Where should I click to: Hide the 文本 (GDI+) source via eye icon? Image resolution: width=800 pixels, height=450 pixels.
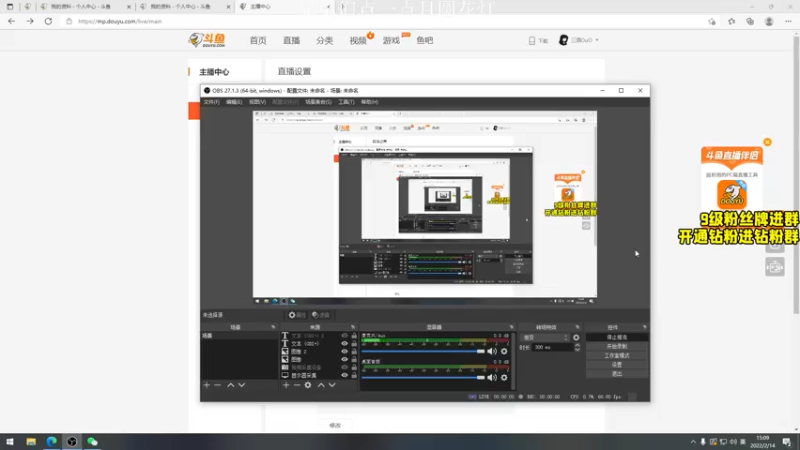pos(344,344)
